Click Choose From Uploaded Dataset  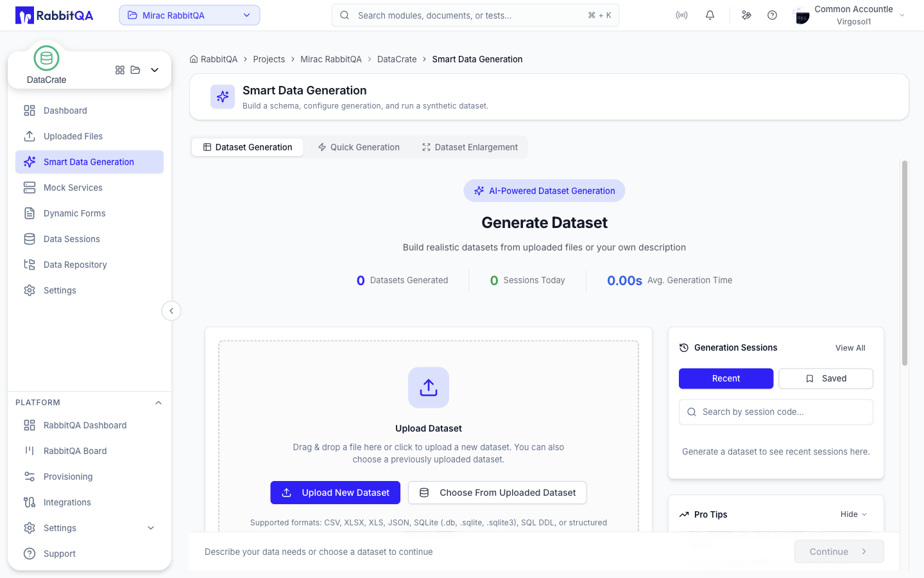click(x=497, y=493)
